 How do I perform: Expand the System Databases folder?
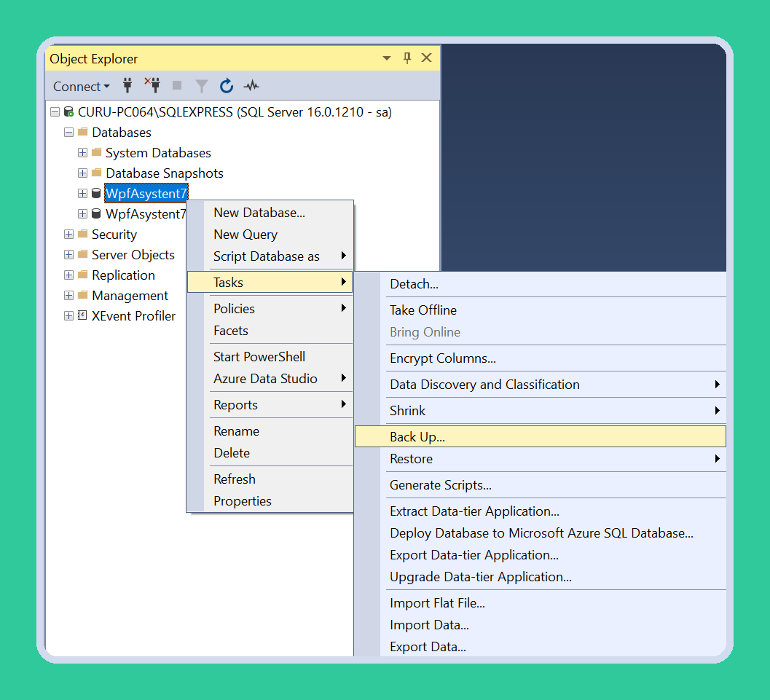point(82,153)
